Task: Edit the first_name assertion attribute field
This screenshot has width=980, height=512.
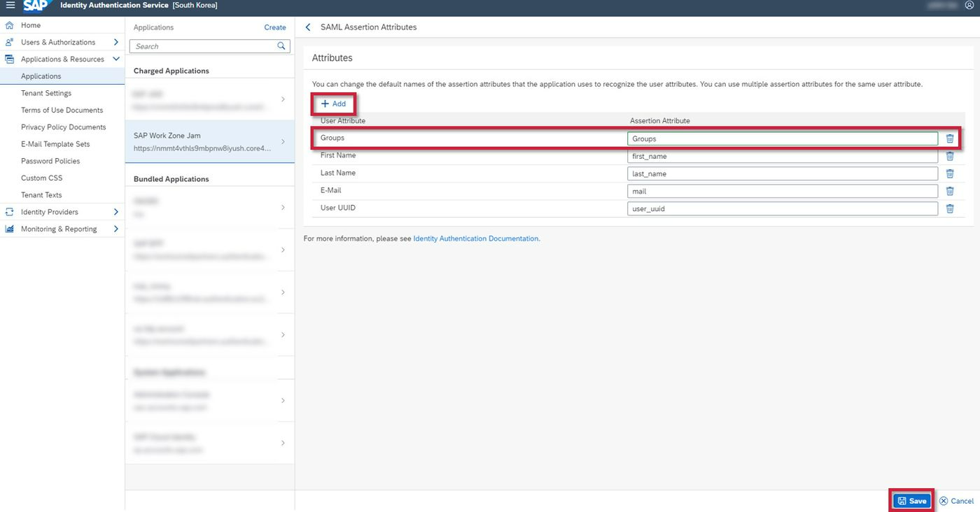Action: pos(783,156)
